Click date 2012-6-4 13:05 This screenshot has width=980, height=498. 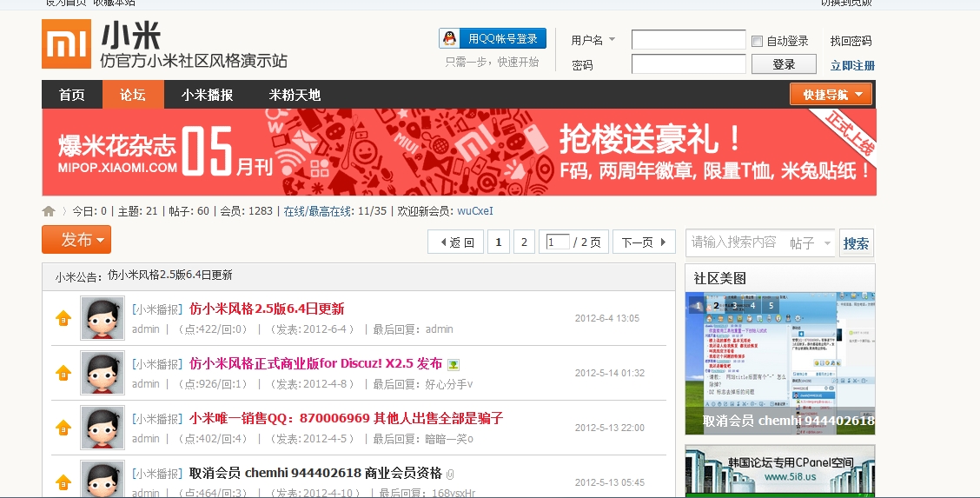click(x=607, y=318)
